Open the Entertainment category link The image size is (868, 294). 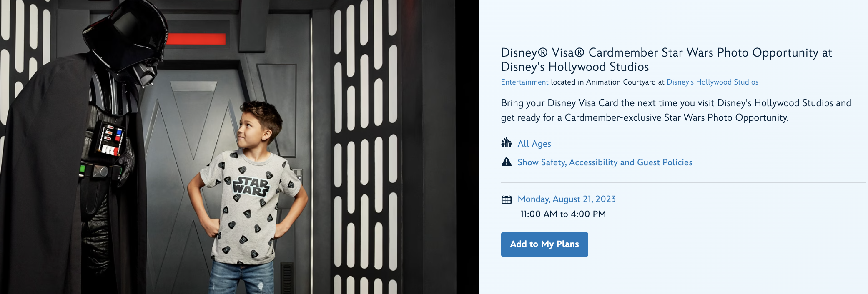[x=524, y=82]
